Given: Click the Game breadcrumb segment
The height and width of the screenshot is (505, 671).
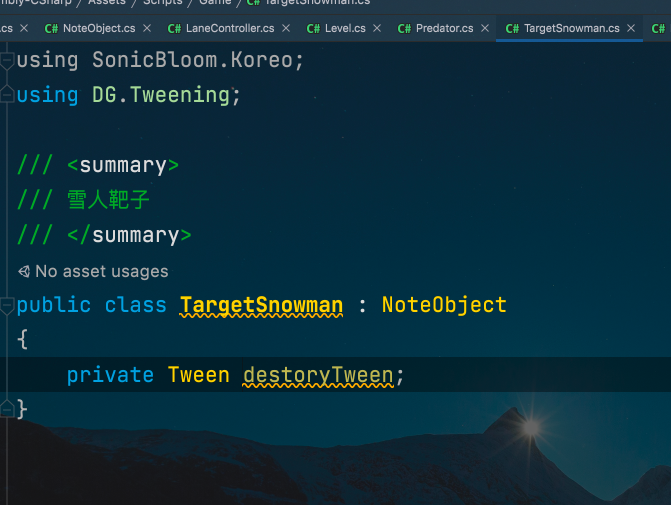Looking at the screenshot, I should [215, 3].
